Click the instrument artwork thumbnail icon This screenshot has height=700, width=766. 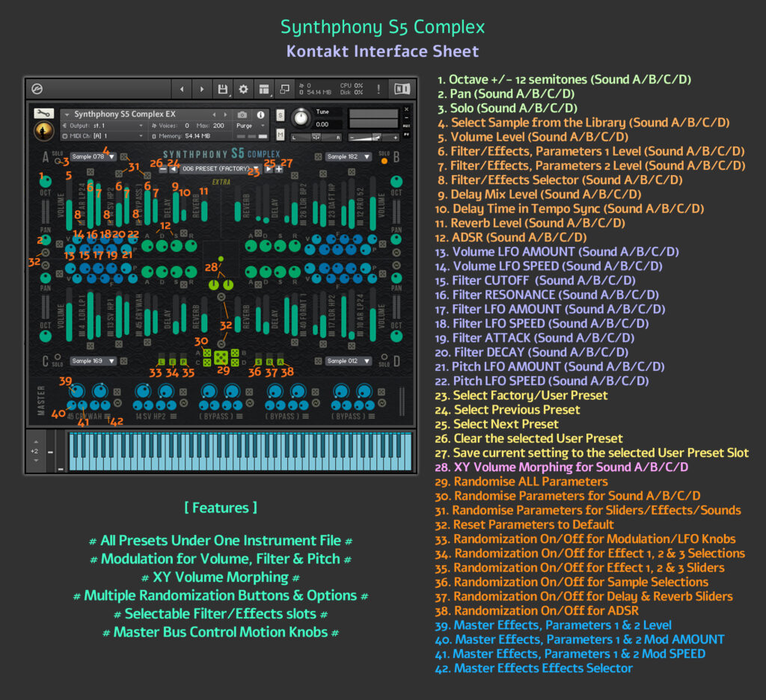pos(43,131)
